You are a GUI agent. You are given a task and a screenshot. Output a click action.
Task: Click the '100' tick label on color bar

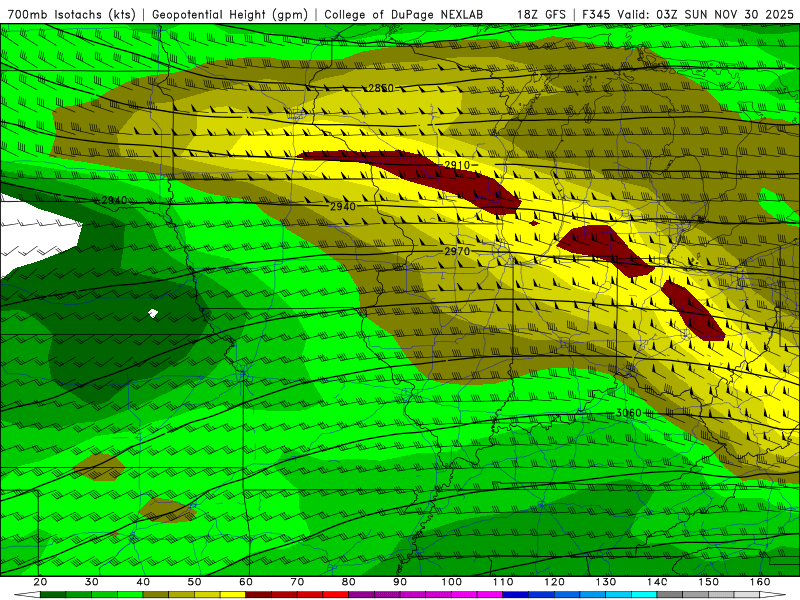click(452, 582)
